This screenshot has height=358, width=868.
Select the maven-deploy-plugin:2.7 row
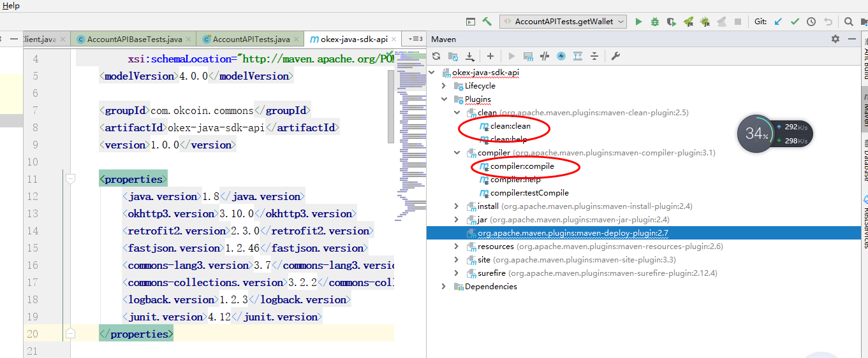point(644,233)
